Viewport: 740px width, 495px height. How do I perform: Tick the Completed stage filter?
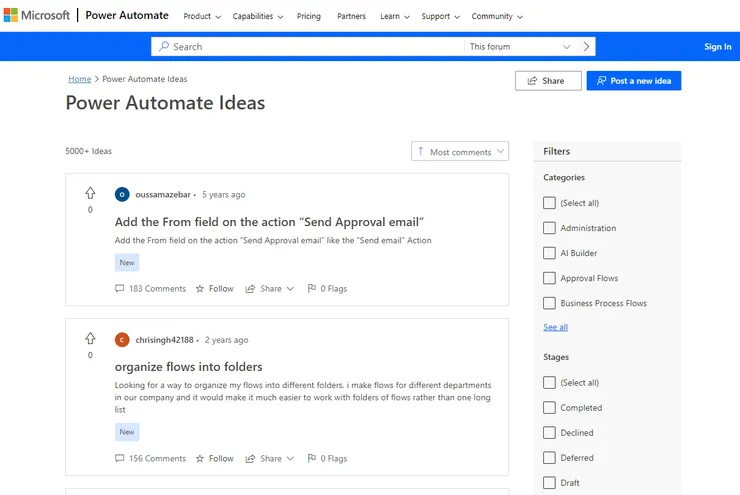tap(549, 408)
